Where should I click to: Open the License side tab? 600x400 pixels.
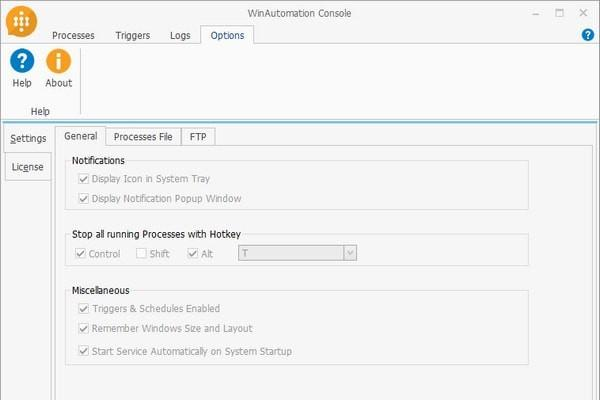coord(28,167)
